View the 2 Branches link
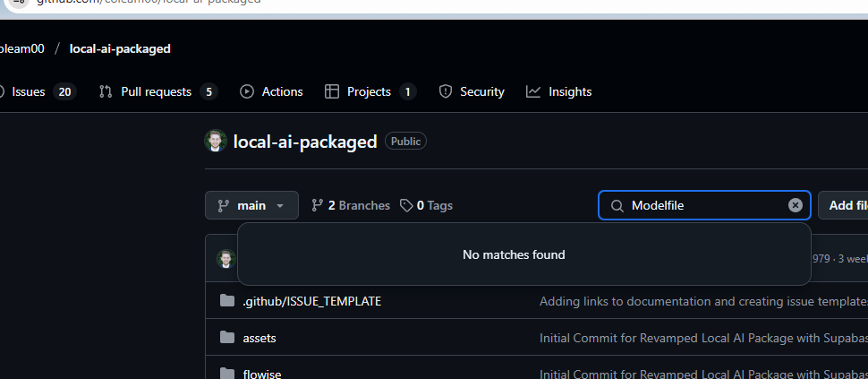868x379 pixels. [351, 205]
